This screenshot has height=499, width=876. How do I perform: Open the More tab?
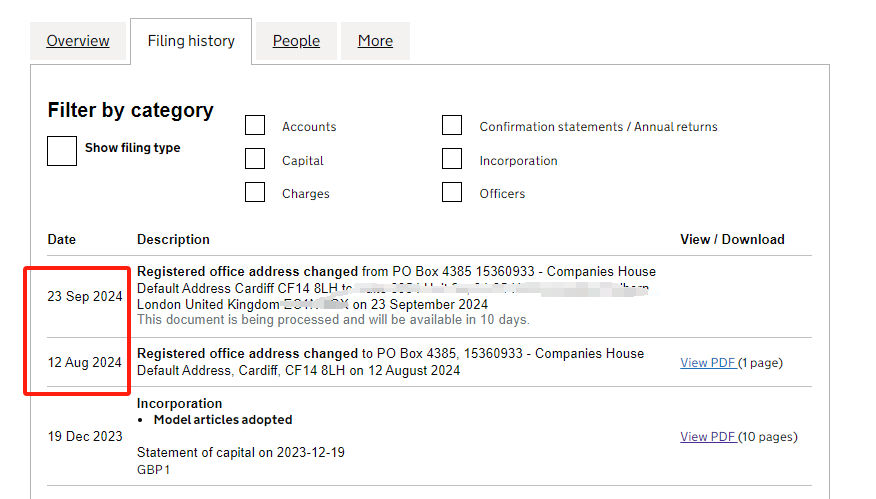[x=375, y=41]
